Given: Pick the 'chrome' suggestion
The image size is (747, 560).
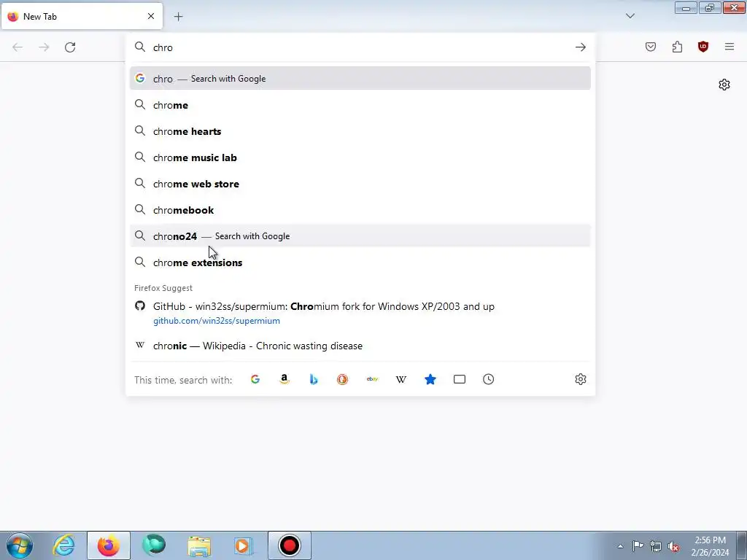Looking at the screenshot, I should click(360, 105).
